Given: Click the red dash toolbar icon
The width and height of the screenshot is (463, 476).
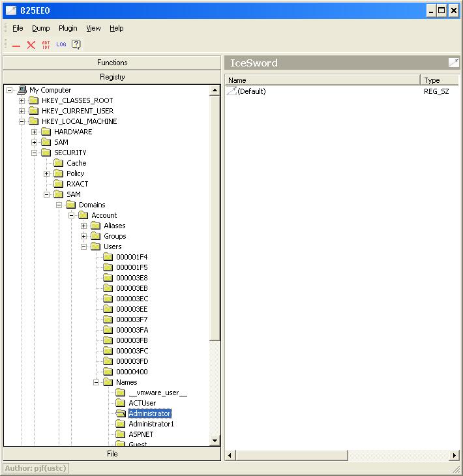Looking at the screenshot, I should coord(16,45).
